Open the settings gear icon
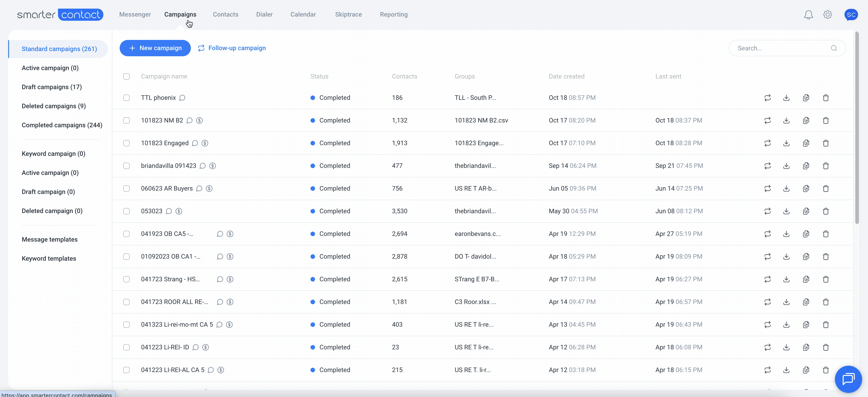This screenshot has width=868, height=397. pos(828,15)
